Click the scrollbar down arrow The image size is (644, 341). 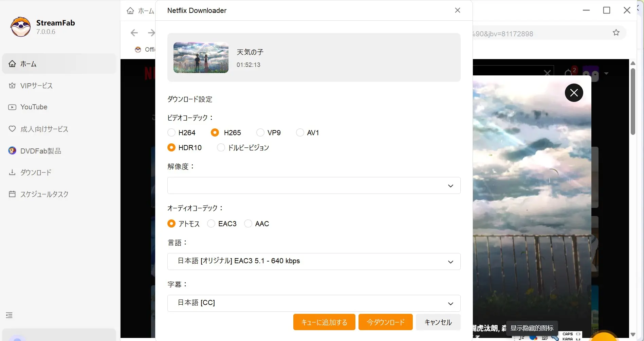coord(633,334)
